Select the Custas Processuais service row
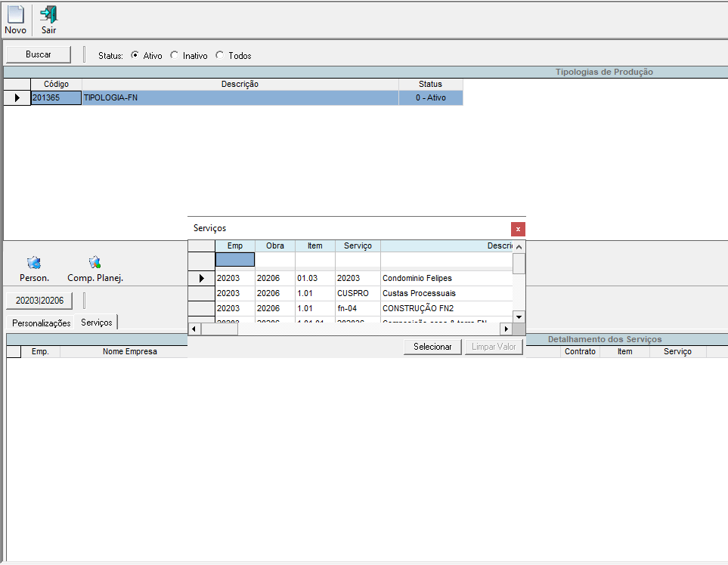This screenshot has width=728, height=565. [419, 293]
